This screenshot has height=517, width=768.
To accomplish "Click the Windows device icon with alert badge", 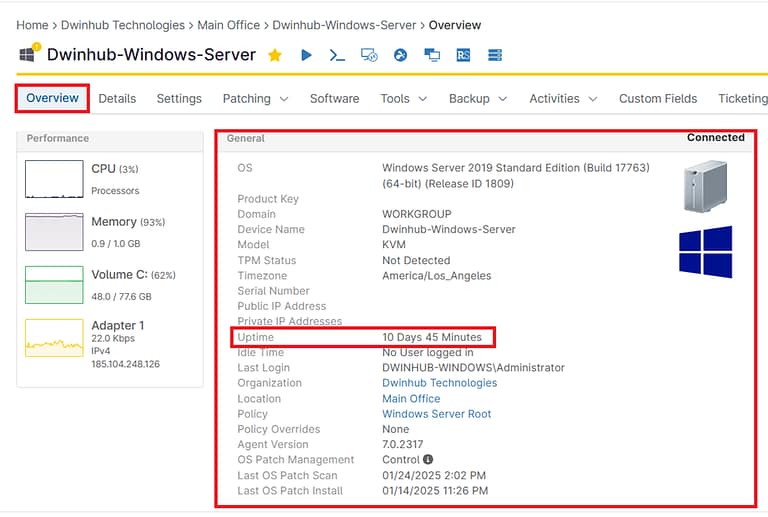I will [x=29, y=53].
